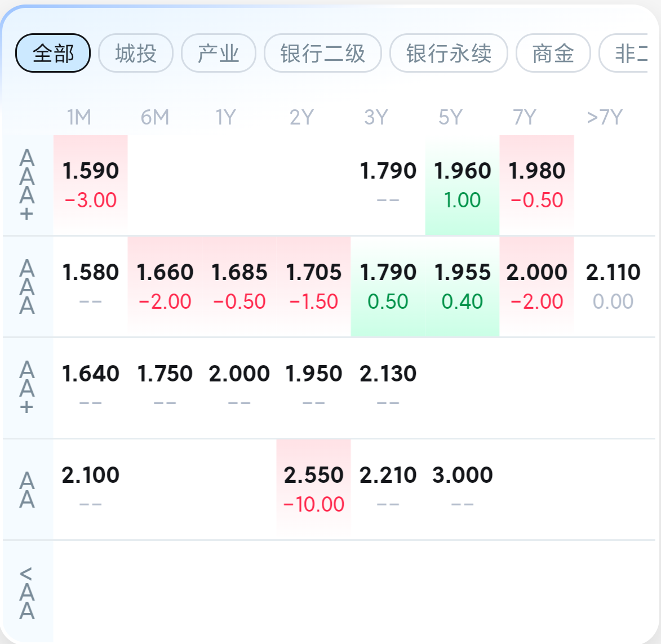Viewport: 661px width, 644px height.
Task: Select AA 2Y cell showing 2.550
Action: pos(314,489)
